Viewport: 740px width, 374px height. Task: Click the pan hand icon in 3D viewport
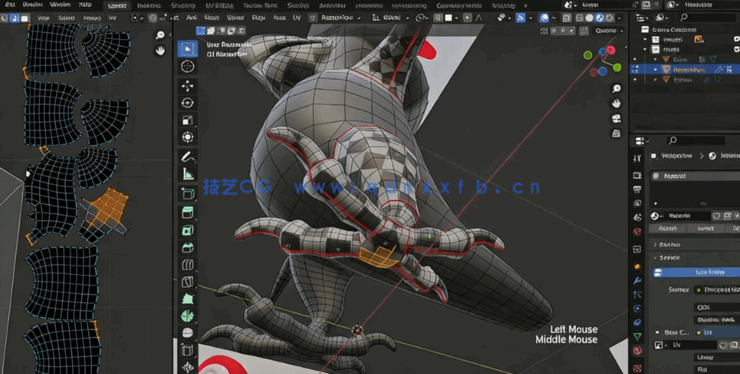616,103
